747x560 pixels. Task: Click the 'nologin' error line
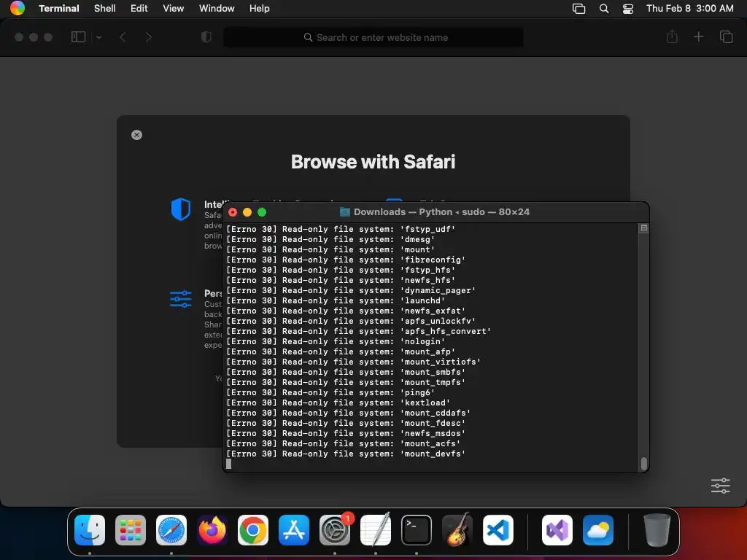pos(336,341)
